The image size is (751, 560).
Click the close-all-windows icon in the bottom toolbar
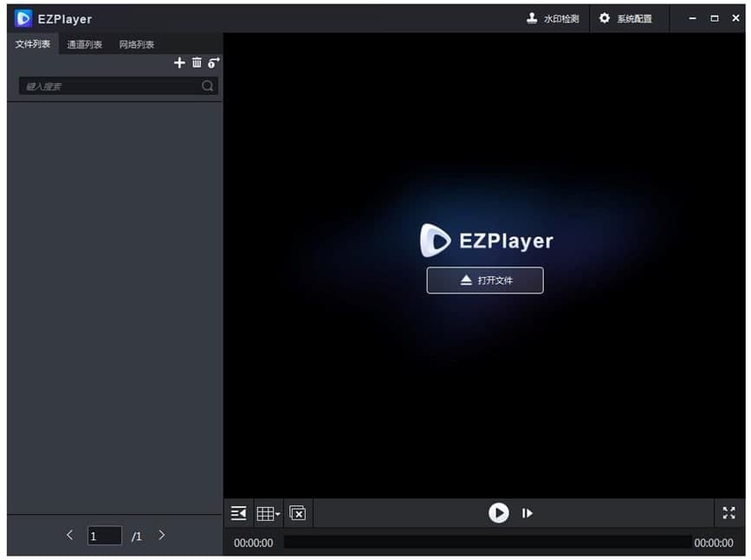(x=297, y=512)
